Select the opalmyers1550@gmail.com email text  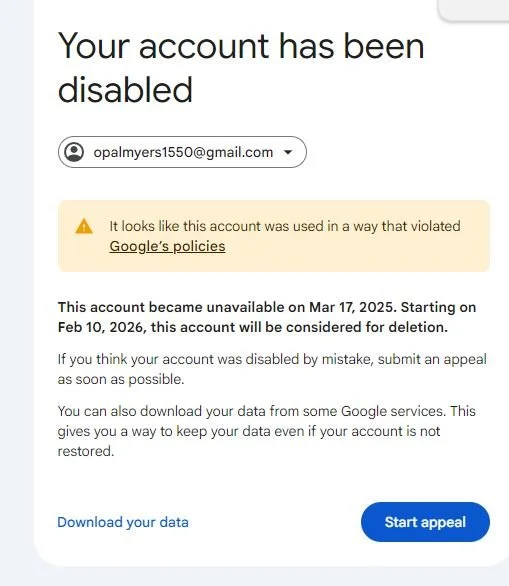tap(183, 152)
